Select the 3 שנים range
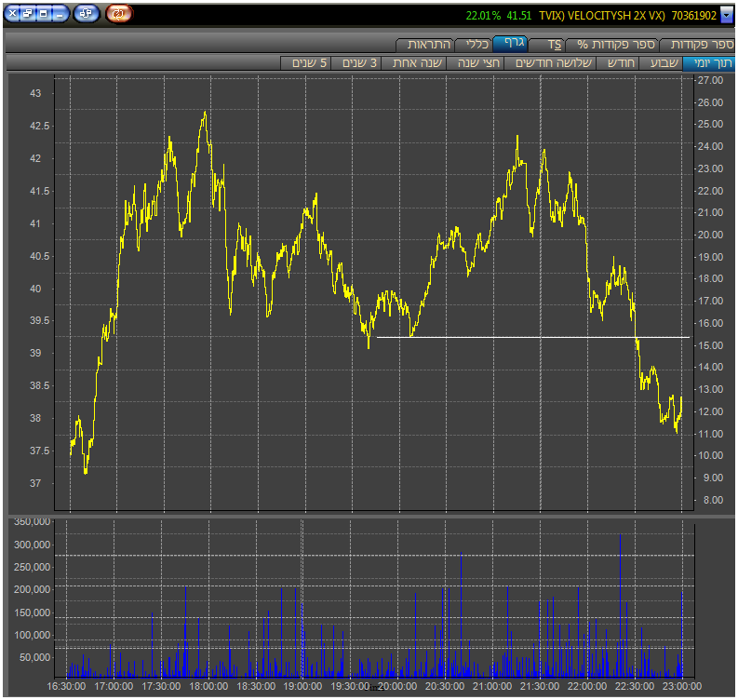738x700 pixels. point(356,63)
